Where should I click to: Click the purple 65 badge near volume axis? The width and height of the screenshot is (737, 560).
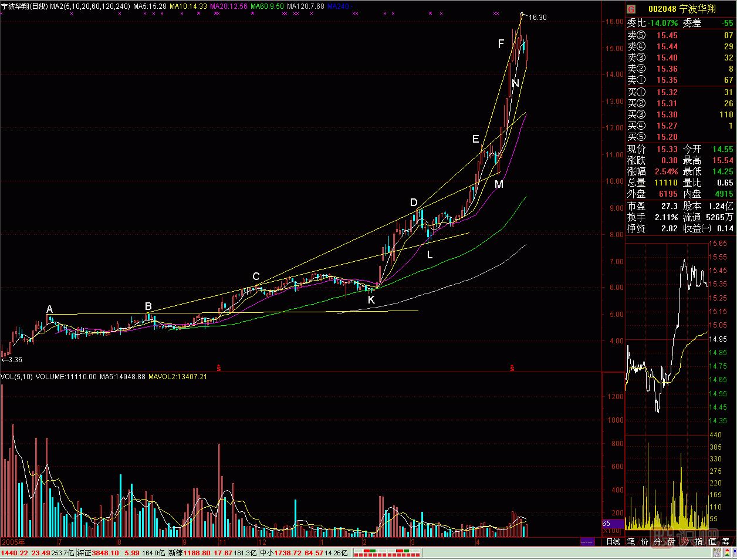click(x=607, y=524)
